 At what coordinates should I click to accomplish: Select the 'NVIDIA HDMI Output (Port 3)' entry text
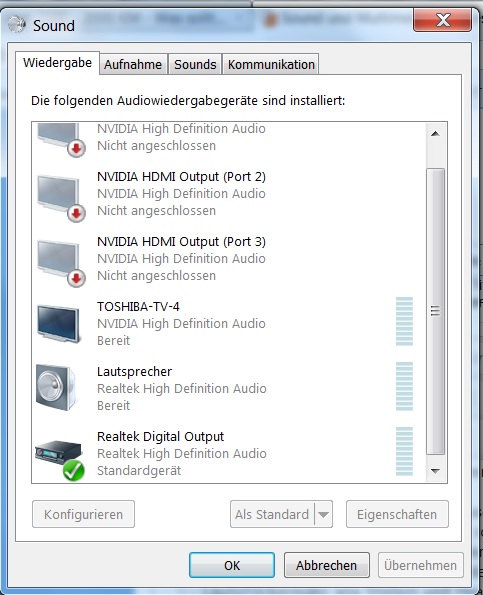(181, 242)
